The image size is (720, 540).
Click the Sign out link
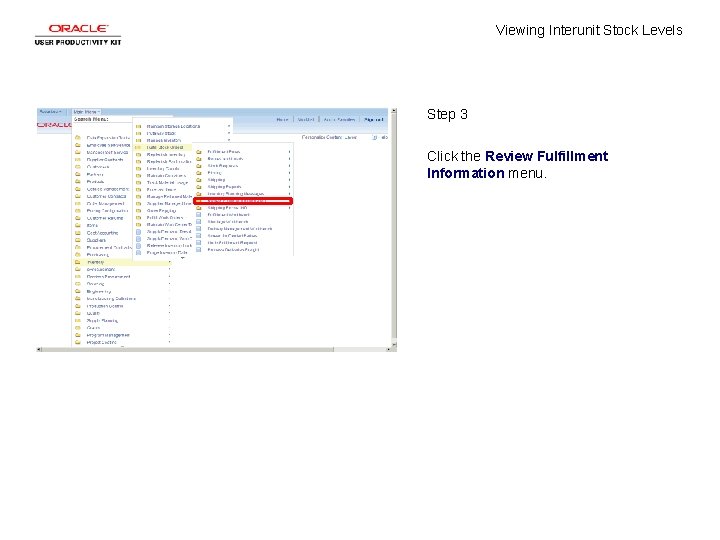pyautogui.click(x=373, y=119)
